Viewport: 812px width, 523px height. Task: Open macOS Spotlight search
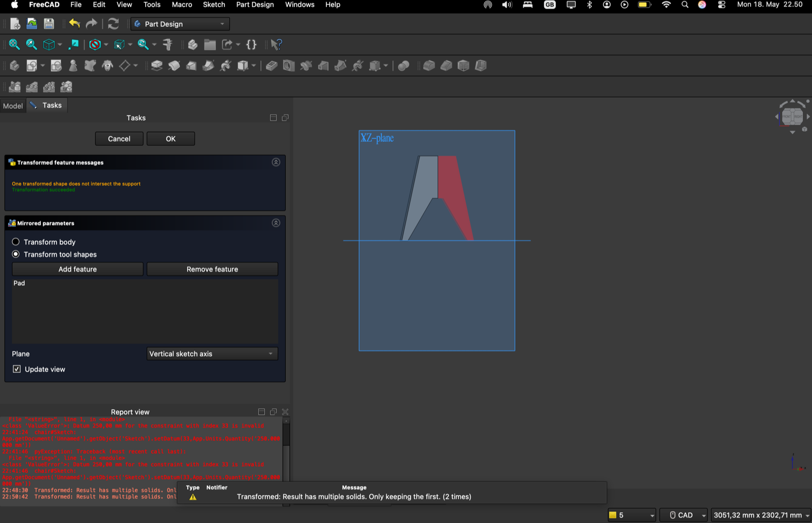coord(685,5)
